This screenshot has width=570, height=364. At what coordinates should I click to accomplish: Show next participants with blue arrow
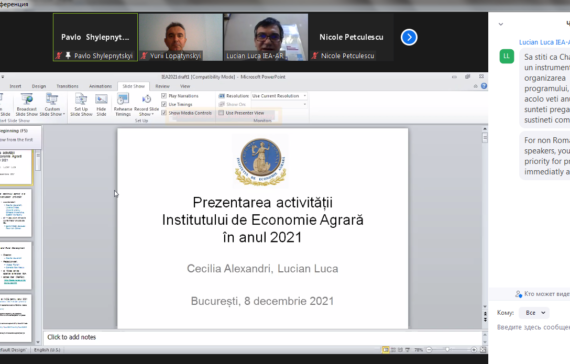coord(409,37)
